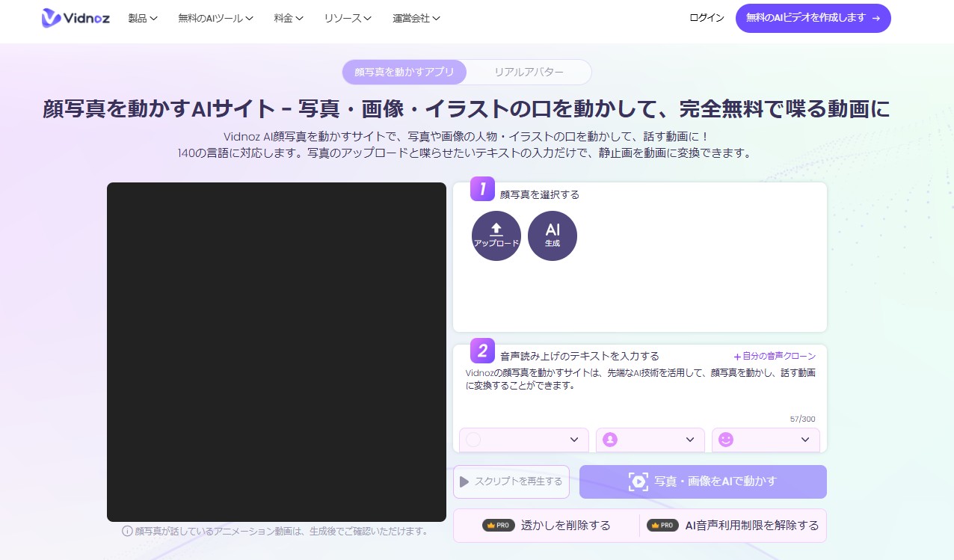Screen dimensions: 954x560
Task: Switch to the リアルアバター tab
Action: click(529, 72)
